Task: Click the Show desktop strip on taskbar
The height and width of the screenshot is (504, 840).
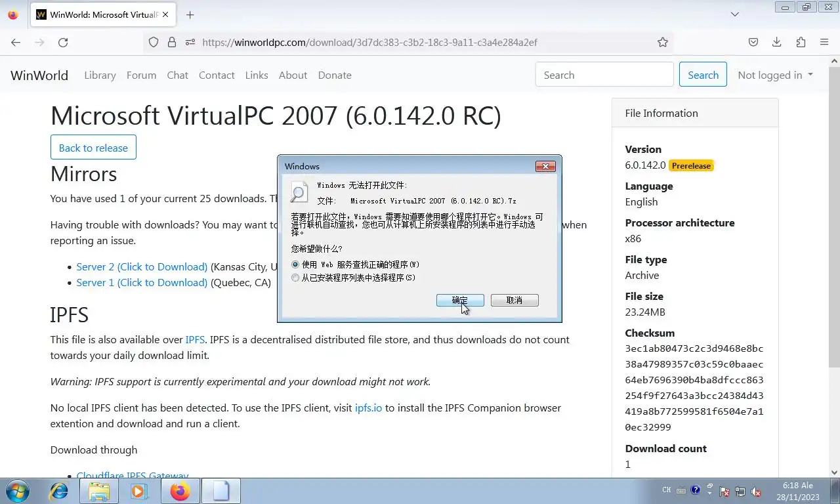Action: click(835, 491)
